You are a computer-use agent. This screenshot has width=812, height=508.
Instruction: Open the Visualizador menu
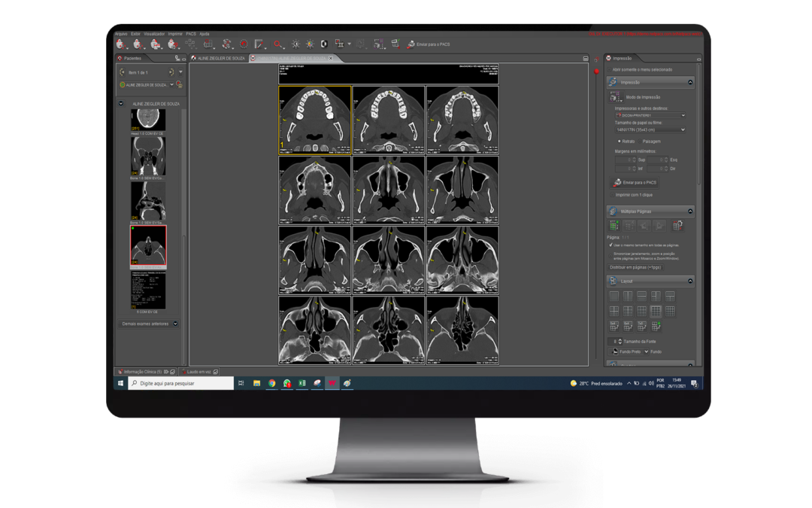154,34
